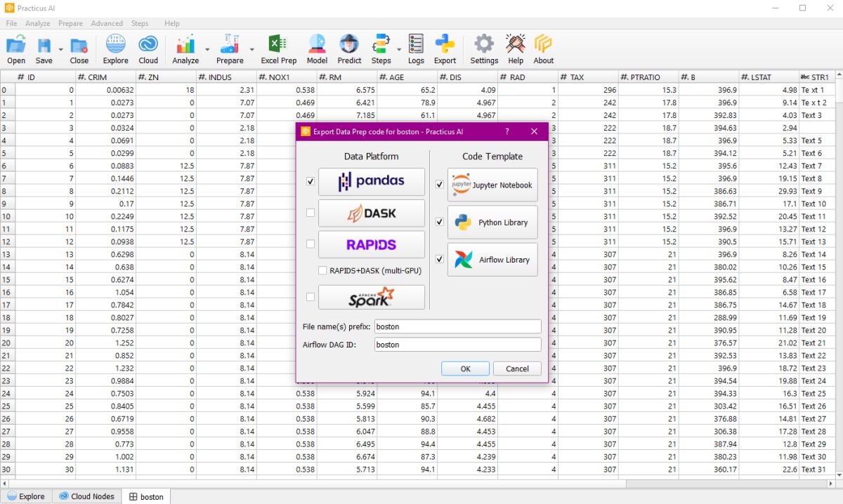Click the Prepare toolbar icon

[x=230, y=49]
